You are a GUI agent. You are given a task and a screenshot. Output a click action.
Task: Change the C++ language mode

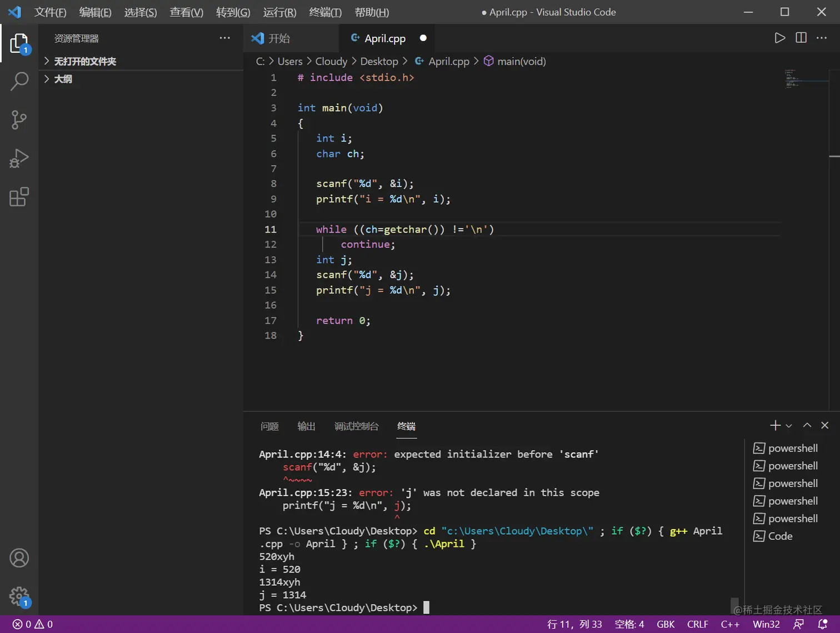[730, 624]
